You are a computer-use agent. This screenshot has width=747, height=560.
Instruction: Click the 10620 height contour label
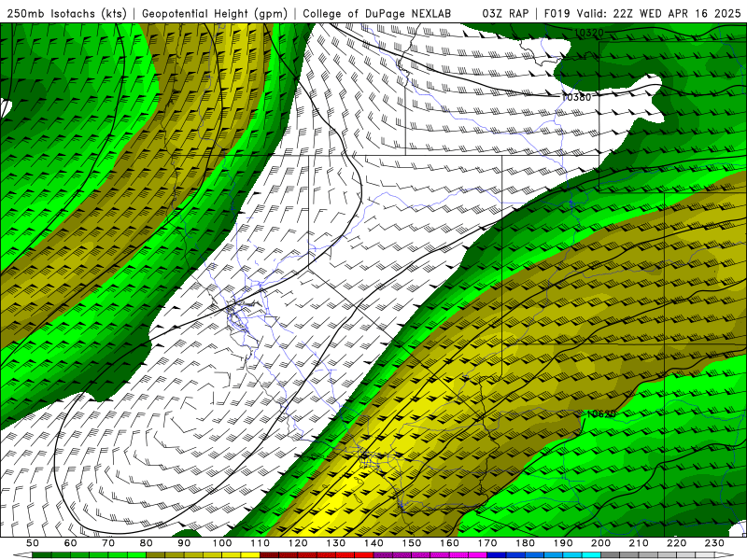tap(600, 413)
